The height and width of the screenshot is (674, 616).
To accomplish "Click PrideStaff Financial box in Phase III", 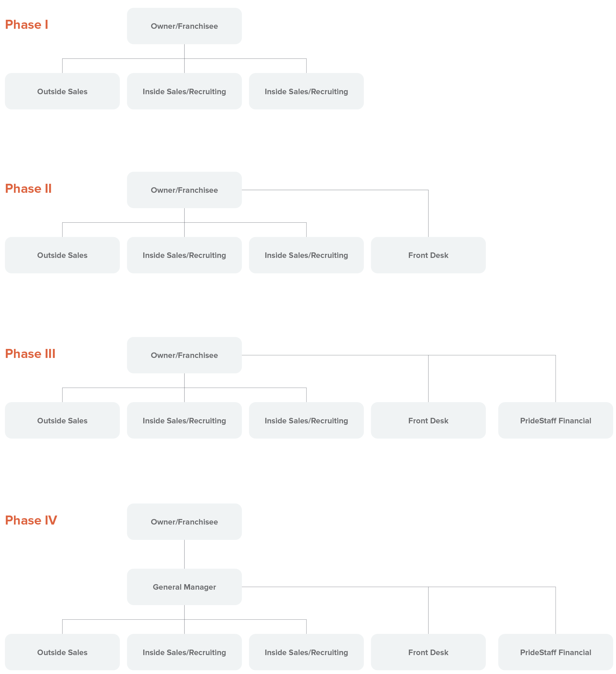I will coord(555,420).
